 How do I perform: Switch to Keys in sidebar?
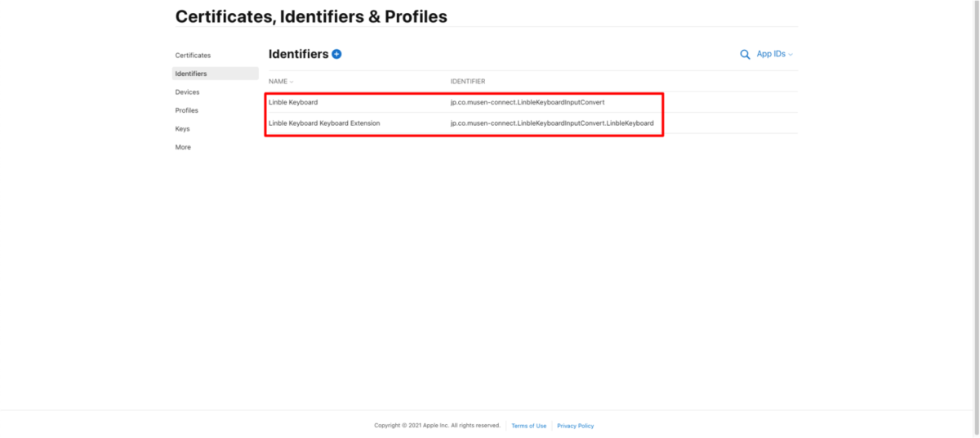[x=182, y=129]
